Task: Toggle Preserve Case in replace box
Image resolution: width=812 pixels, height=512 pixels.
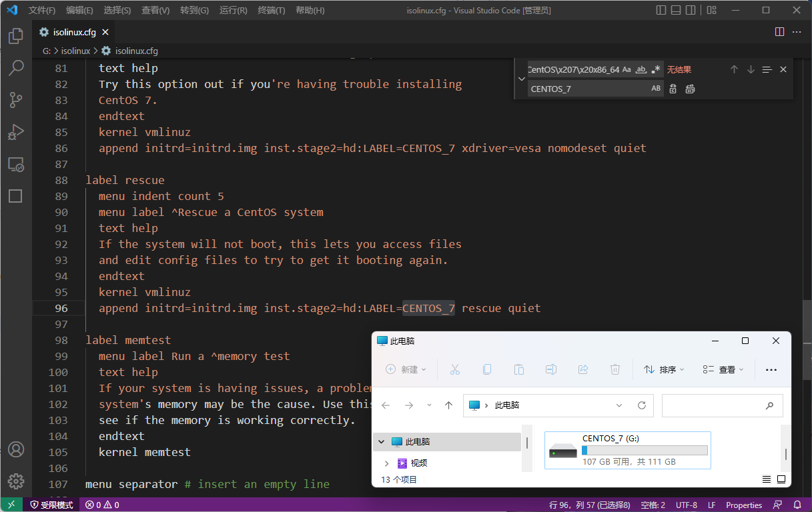Action: pos(656,89)
